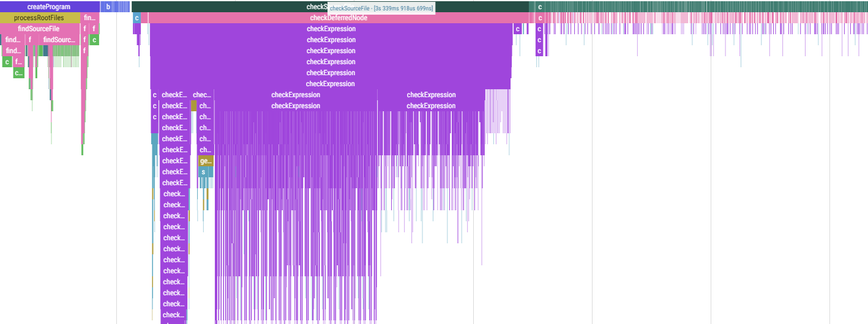Image resolution: width=868 pixels, height=324 pixels.
Task: Click the small blue 'c' block left of checkDeferredNode
Action: pos(137,18)
